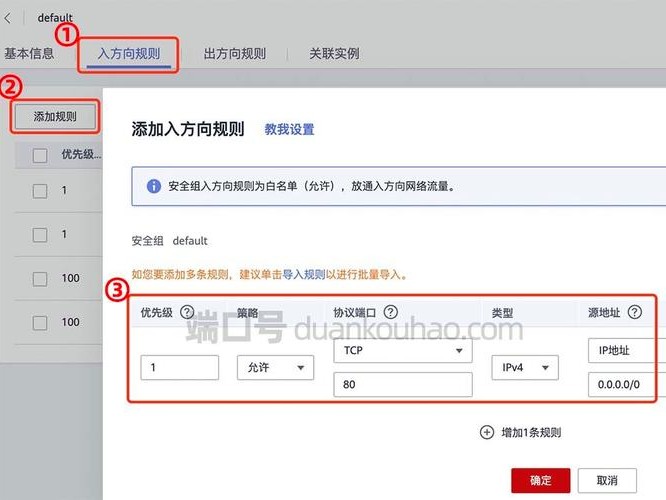This screenshot has height=500, width=666.
Task: Click the plus icon to add a rule
Action: (x=486, y=432)
